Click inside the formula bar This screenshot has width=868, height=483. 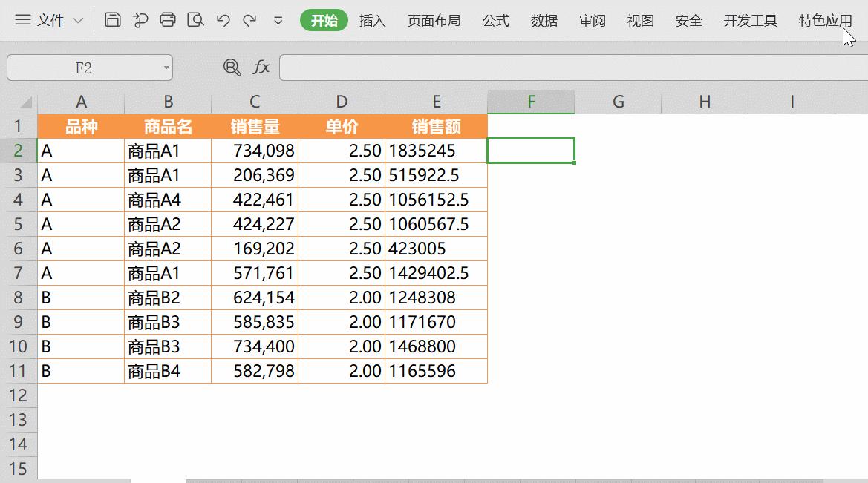[x=520, y=67]
